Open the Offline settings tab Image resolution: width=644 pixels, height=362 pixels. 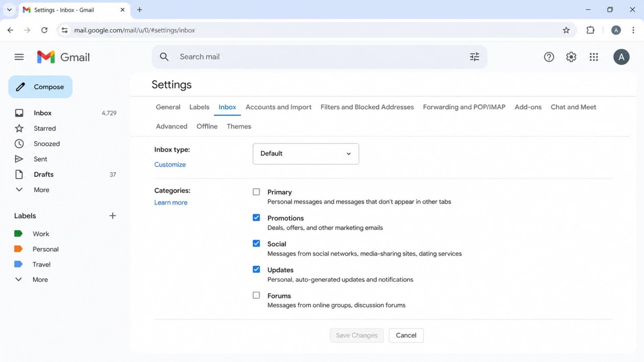207,126
